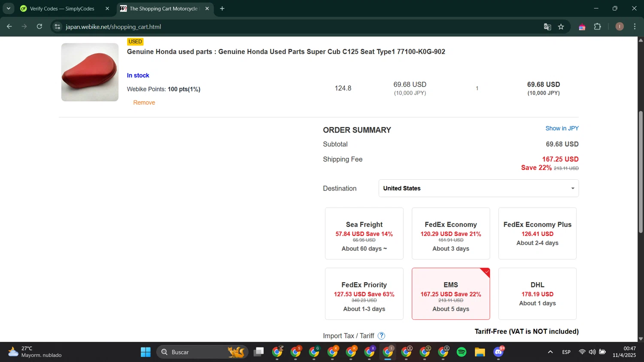Bookmark this page with star icon
Image resolution: width=644 pixels, height=362 pixels.
click(x=561, y=27)
